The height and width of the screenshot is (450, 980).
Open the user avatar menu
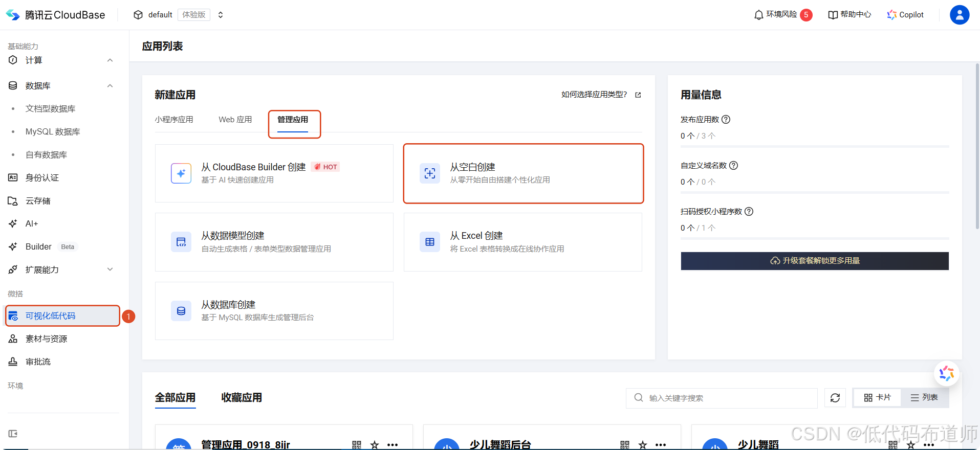pyautogui.click(x=960, y=15)
